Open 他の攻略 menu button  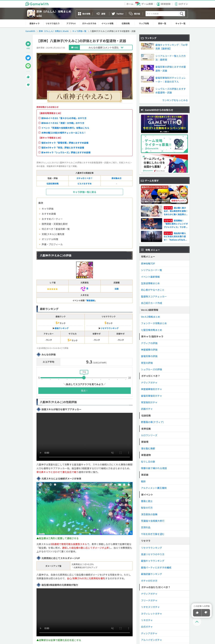click(x=84, y=14)
